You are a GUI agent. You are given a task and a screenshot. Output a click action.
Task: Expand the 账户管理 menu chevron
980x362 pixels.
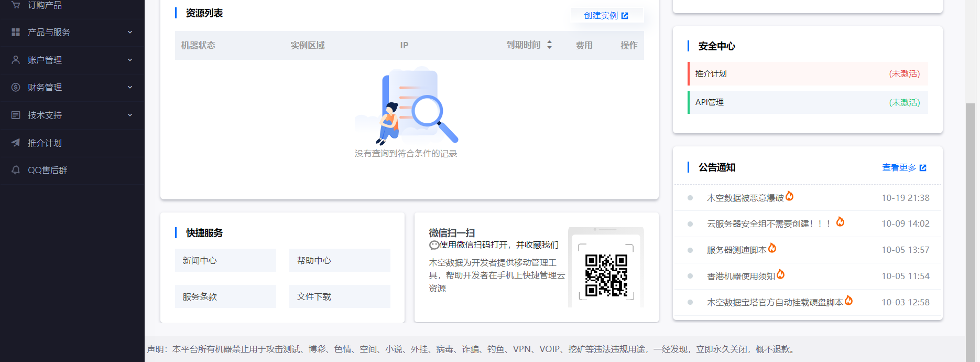point(130,60)
